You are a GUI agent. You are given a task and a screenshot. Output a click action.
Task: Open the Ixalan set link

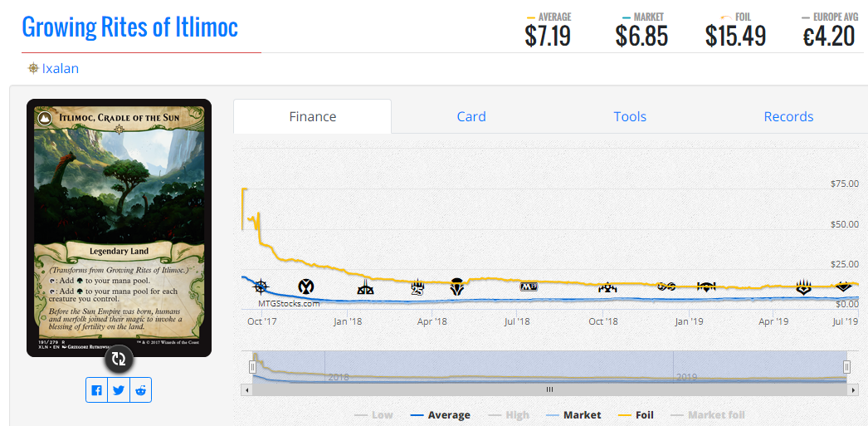pos(61,69)
